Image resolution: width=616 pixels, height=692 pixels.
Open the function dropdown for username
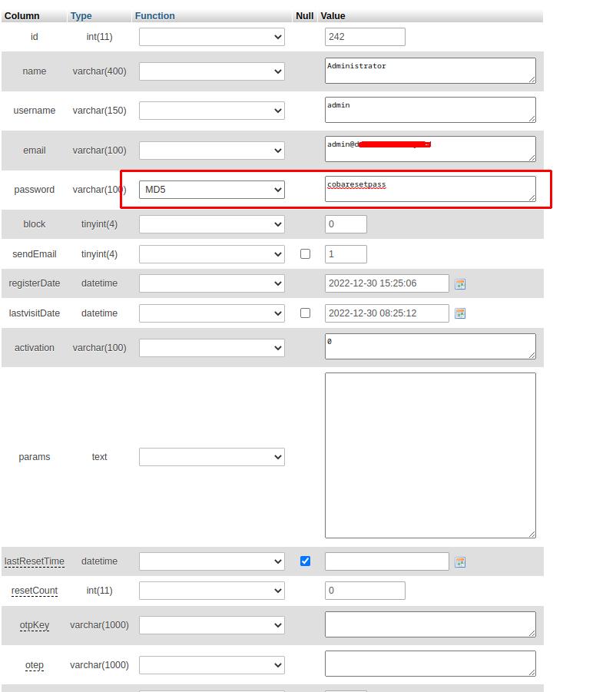211,111
